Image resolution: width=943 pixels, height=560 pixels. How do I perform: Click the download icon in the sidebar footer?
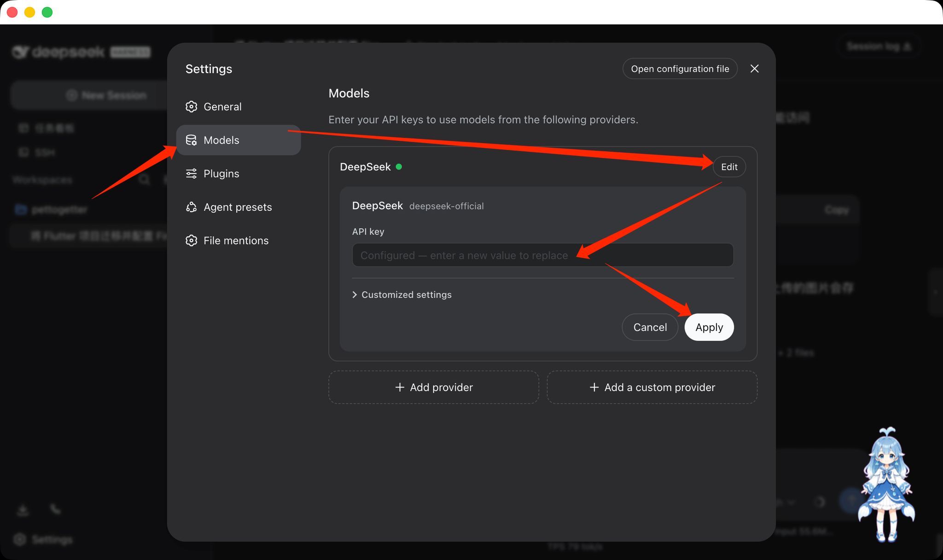point(23,510)
